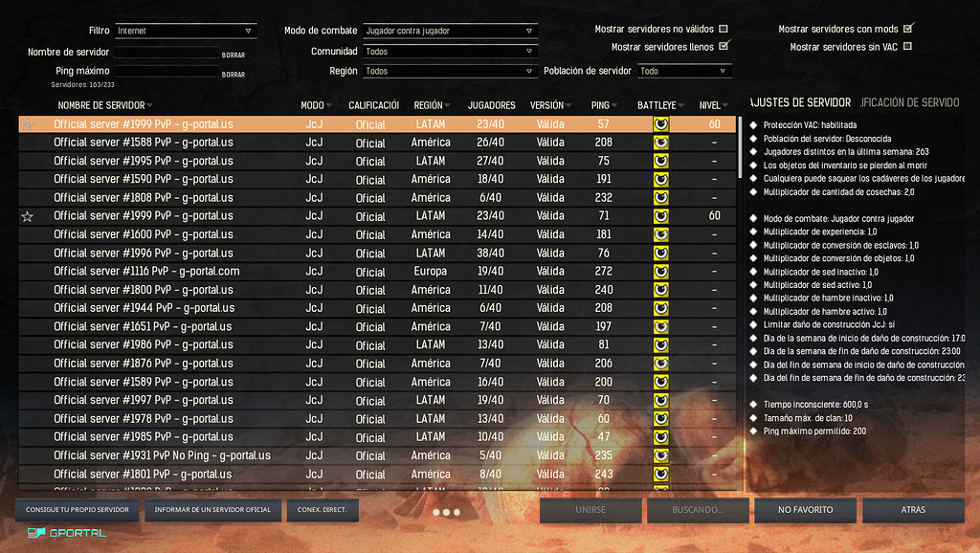Click the BattlEye shield on server #1116 row

tap(659, 271)
